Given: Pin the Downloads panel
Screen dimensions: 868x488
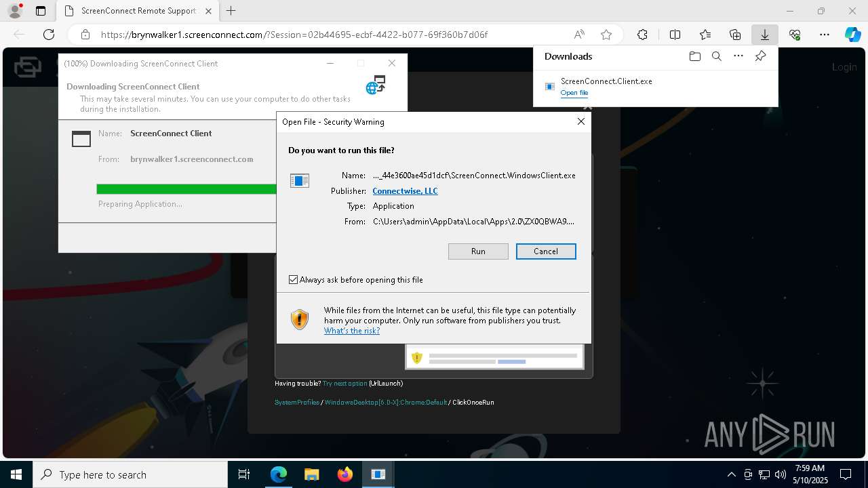Looking at the screenshot, I should click(x=760, y=56).
